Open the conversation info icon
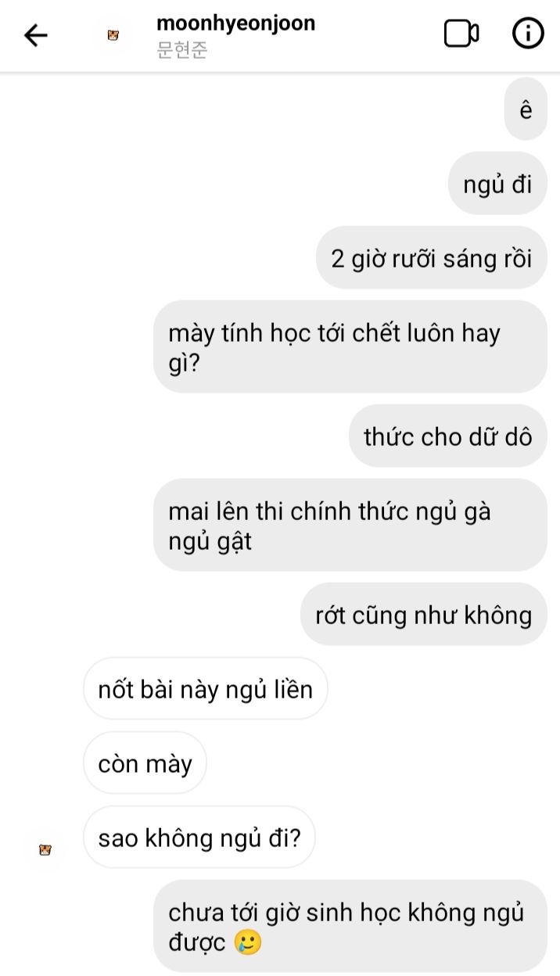The height and width of the screenshot is (976, 560). point(528,34)
